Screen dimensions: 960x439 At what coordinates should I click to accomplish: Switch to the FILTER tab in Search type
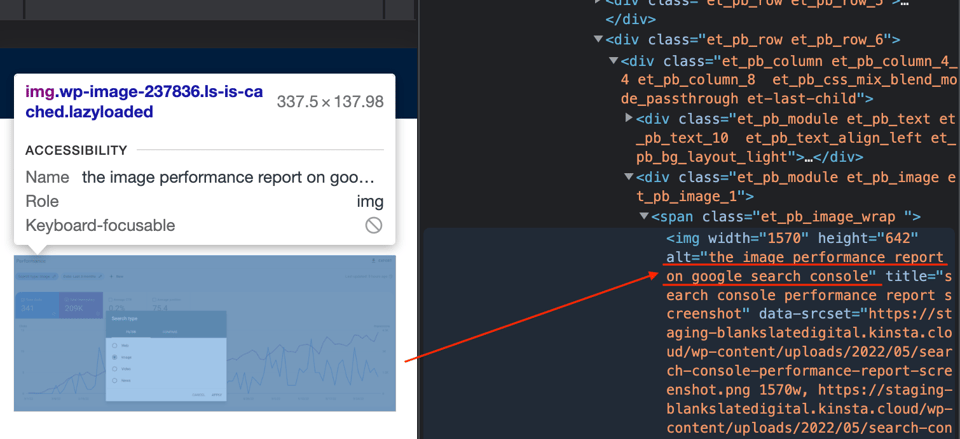pos(131,332)
